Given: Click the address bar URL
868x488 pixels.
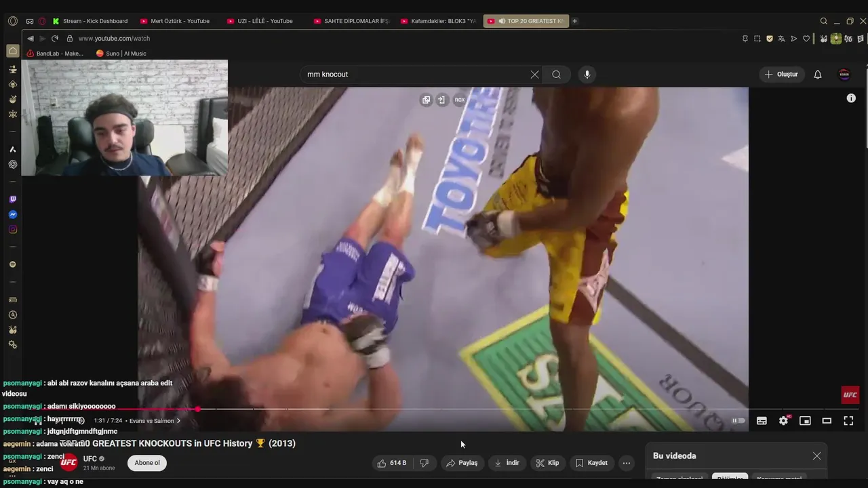Looking at the screenshot, I should (114, 39).
